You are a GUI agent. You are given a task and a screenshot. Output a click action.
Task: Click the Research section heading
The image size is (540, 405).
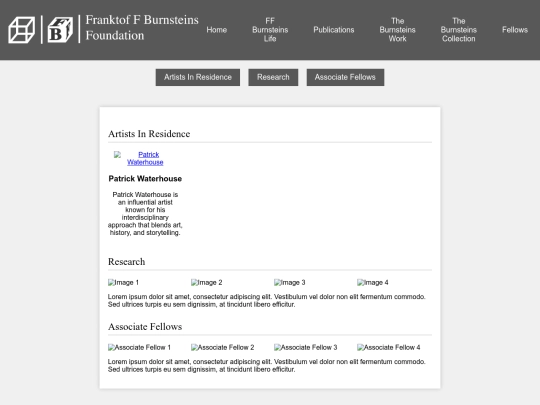pos(126,262)
